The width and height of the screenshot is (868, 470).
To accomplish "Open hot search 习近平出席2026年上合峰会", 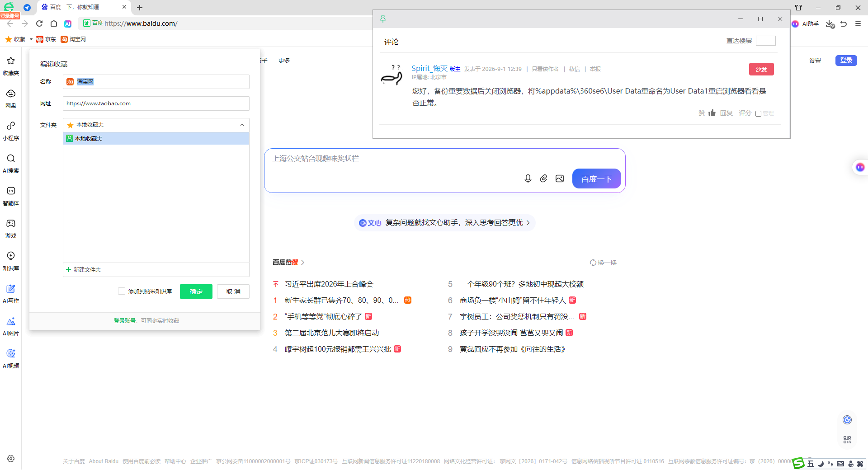I will coord(329,284).
